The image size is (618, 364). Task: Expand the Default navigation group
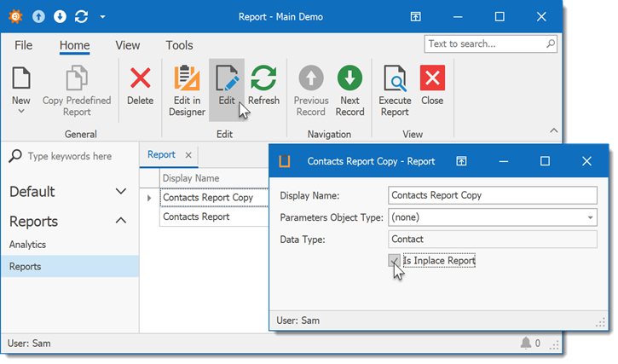tap(120, 192)
